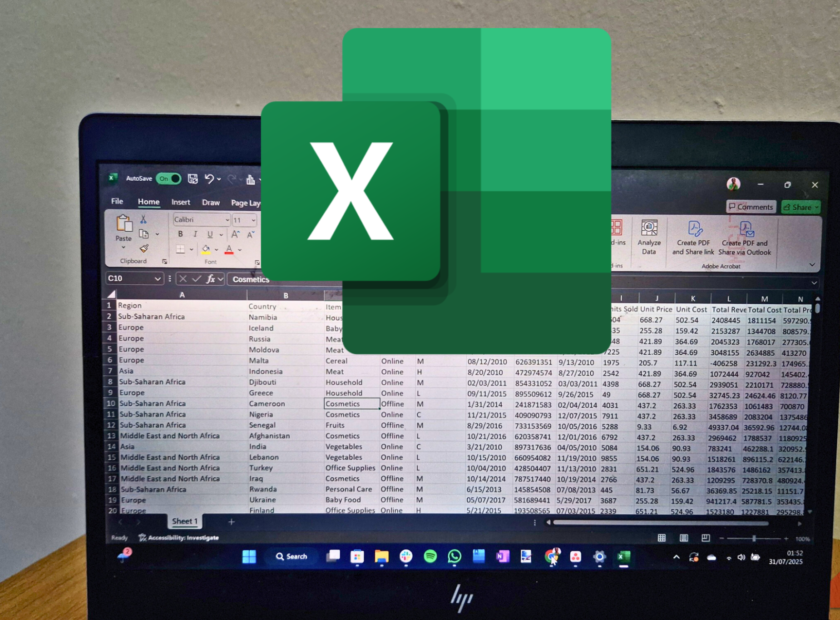Open the font size dropdown

coord(253,220)
